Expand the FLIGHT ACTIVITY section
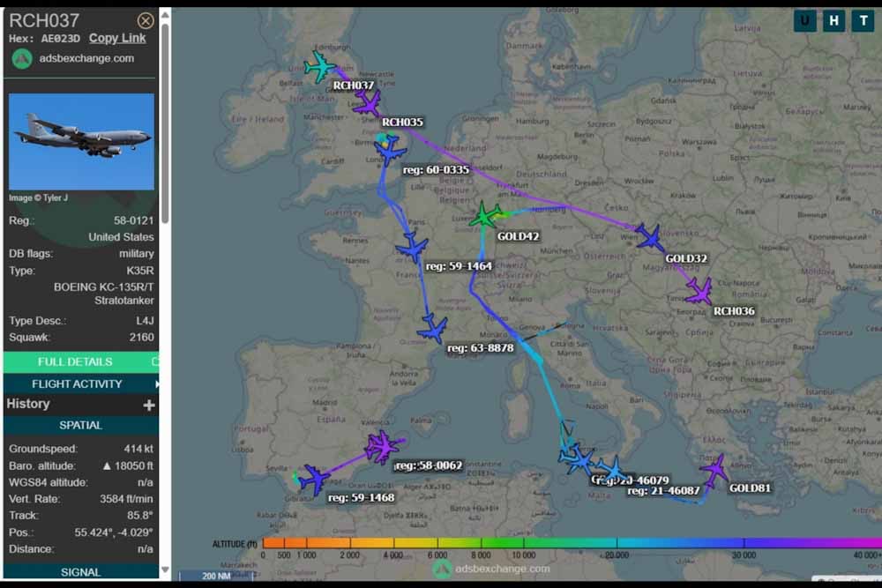Screen dimensions: 882x588 (x=78, y=383)
